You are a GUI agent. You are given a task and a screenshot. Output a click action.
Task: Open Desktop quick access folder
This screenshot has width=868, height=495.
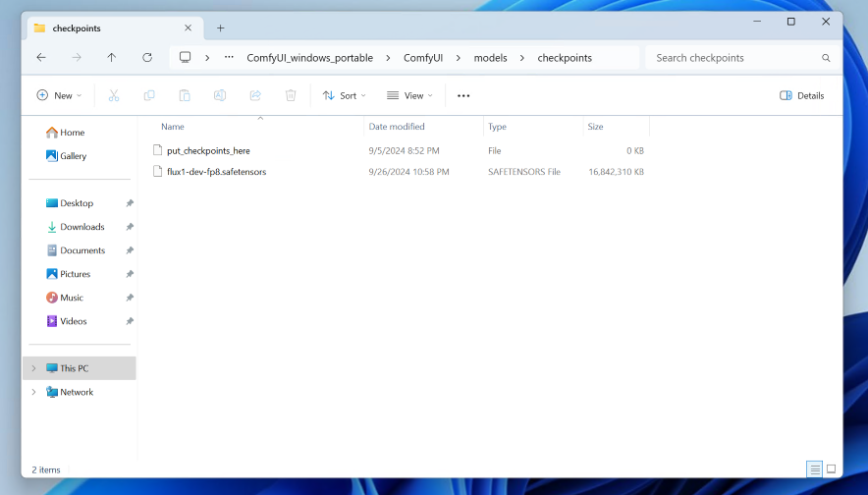[x=70, y=203]
